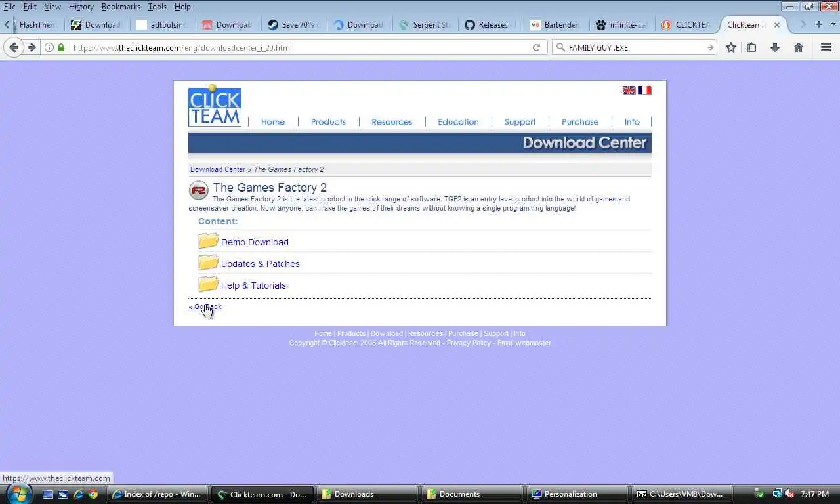Click the search bar magnifier icon

560,47
